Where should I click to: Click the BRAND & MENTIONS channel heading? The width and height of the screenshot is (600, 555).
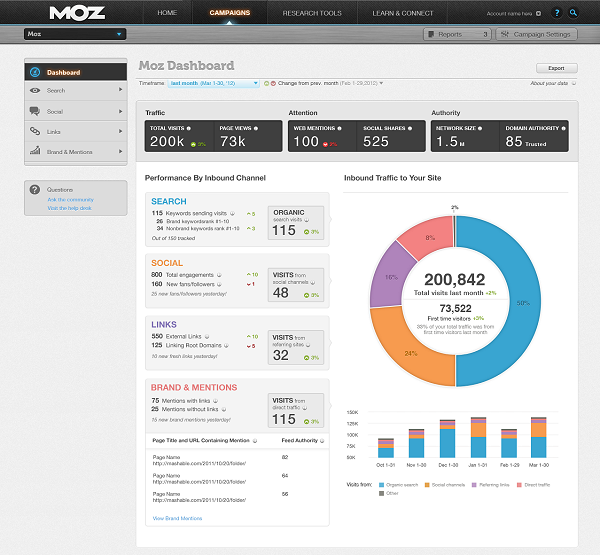point(194,387)
